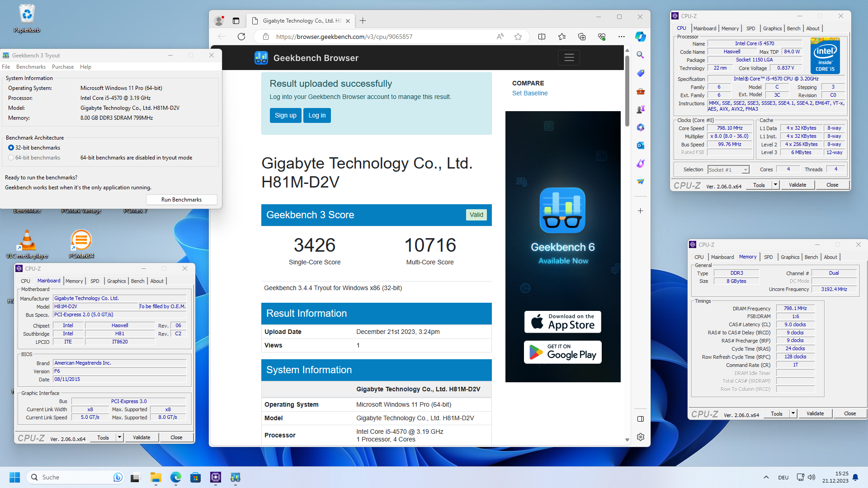Viewport: 868px width, 488px height.
Task: Click Close button in CPU-Z Mainboard window
Action: tap(176, 437)
